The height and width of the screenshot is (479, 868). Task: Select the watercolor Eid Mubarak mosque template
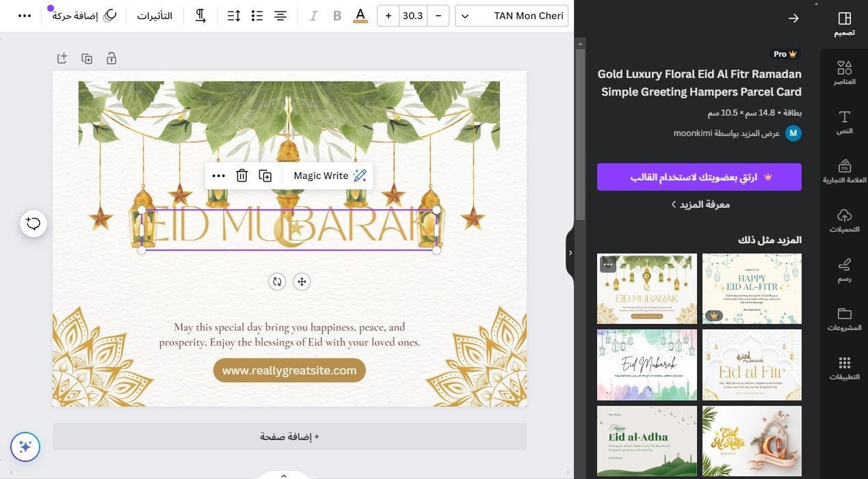(647, 365)
